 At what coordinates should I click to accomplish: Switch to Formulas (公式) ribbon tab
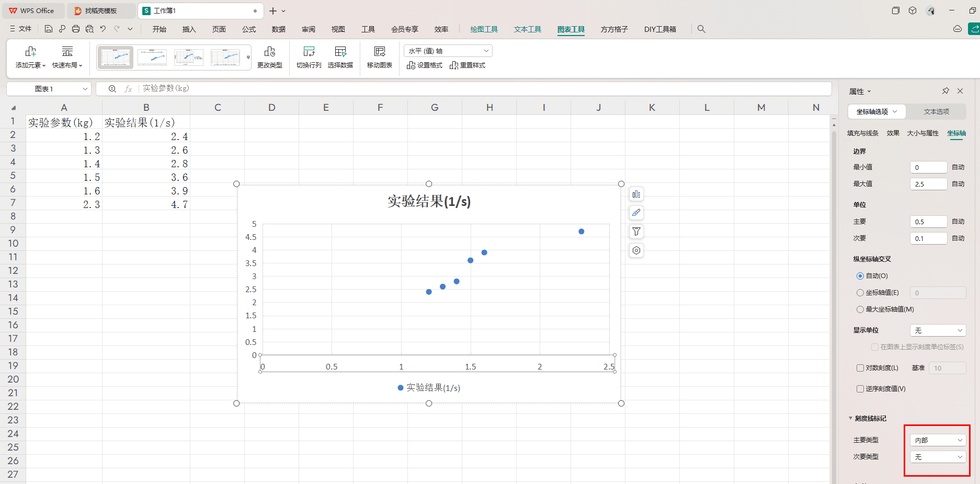point(249,29)
